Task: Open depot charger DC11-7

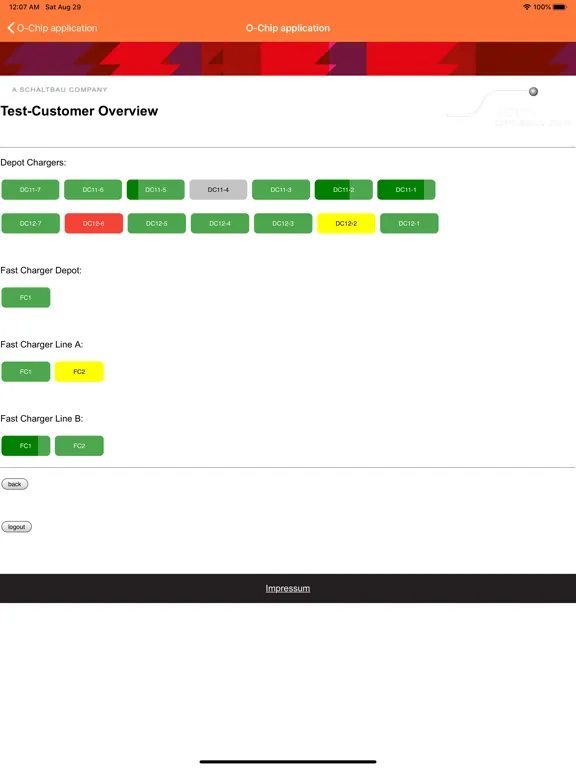Action: (30, 190)
